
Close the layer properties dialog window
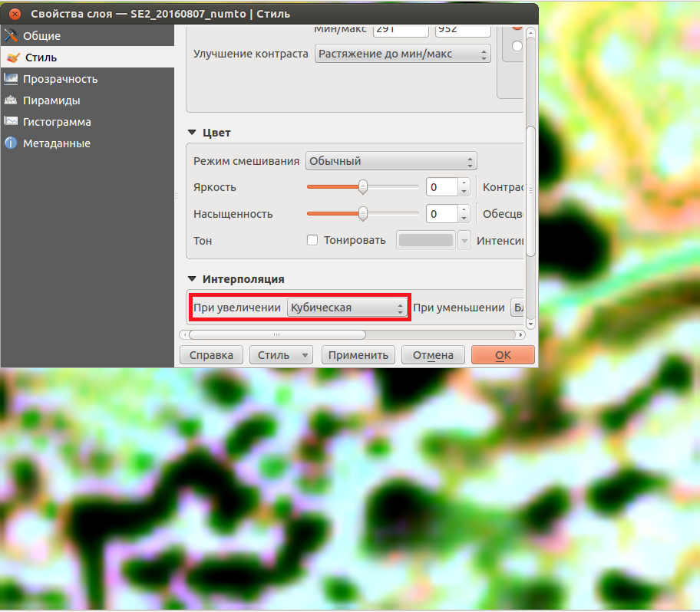tap(15, 15)
